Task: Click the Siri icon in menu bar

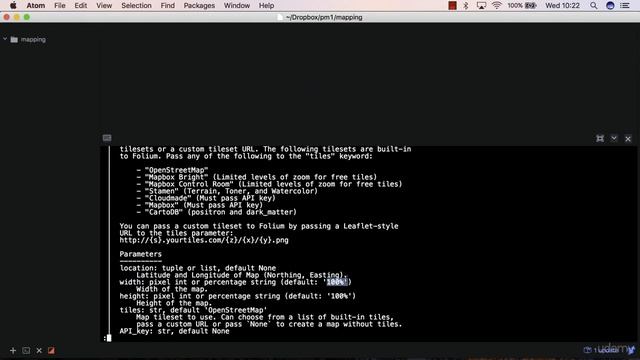Action: pos(610,6)
